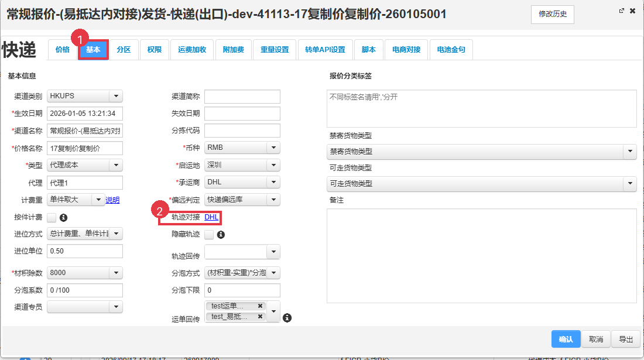Image resolution: width=644 pixels, height=360 pixels.
Task: Toggle the 隐藏轨迹 checkbox
Action: pyautogui.click(x=209, y=235)
